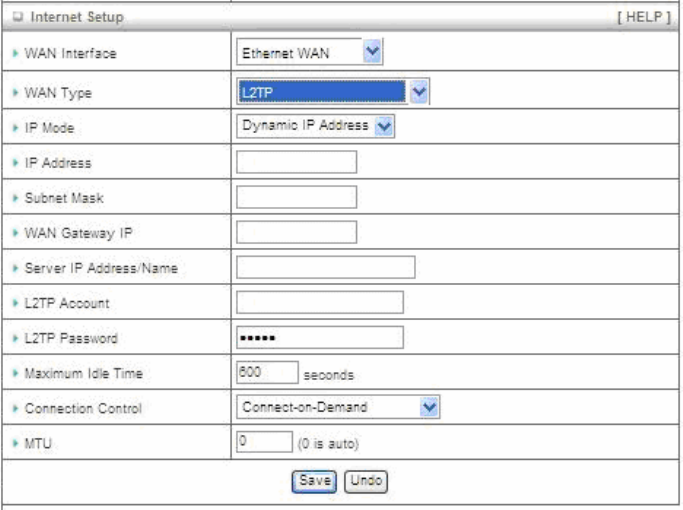Open the HELP link
The width and height of the screenshot is (683, 510).
click(644, 17)
